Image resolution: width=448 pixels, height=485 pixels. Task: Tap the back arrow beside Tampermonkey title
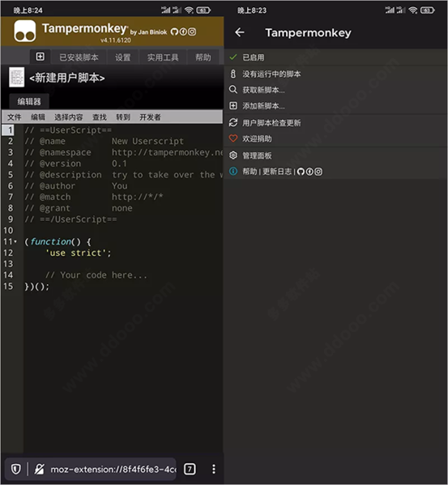pos(240,32)
